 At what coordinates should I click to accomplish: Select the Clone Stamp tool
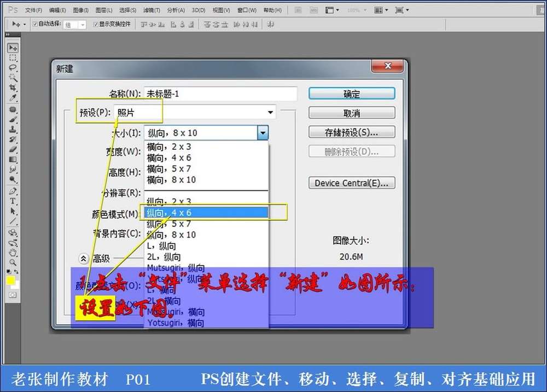click(x=13, y=130)
